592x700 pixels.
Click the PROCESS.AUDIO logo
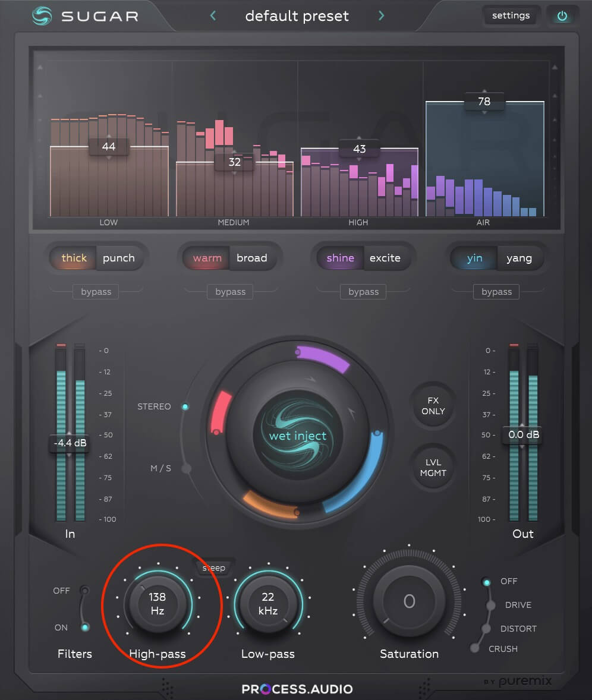click(x=297, y=689)
